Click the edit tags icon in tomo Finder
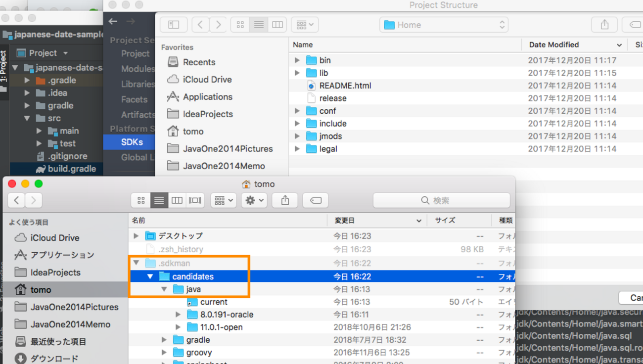 (316, 200)
